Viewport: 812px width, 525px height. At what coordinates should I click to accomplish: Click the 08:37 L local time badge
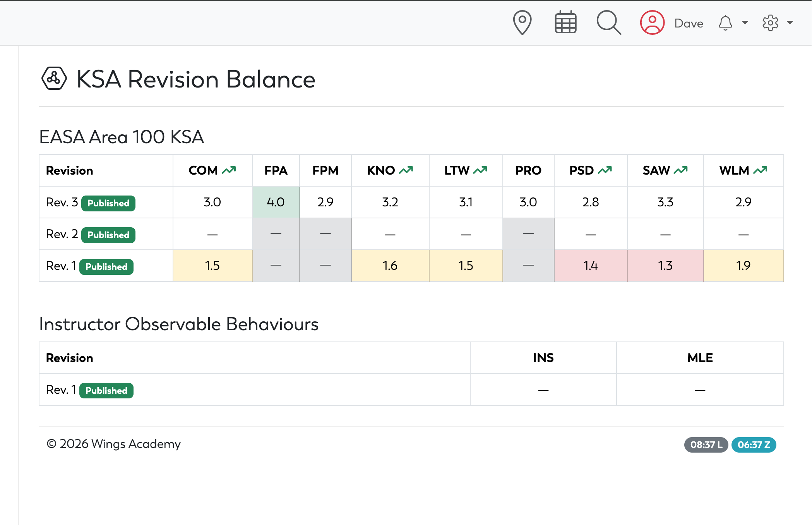706,444
